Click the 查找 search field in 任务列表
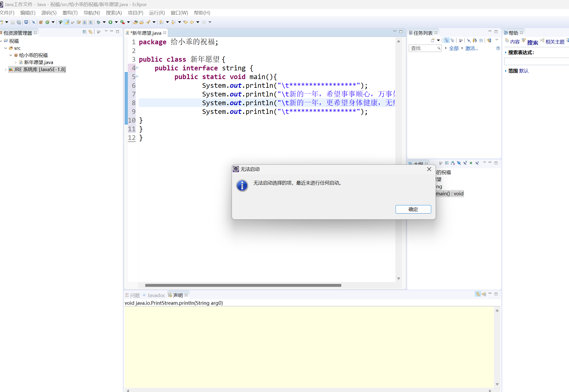Viewport: 569px width, 392px height. (425, 48)
